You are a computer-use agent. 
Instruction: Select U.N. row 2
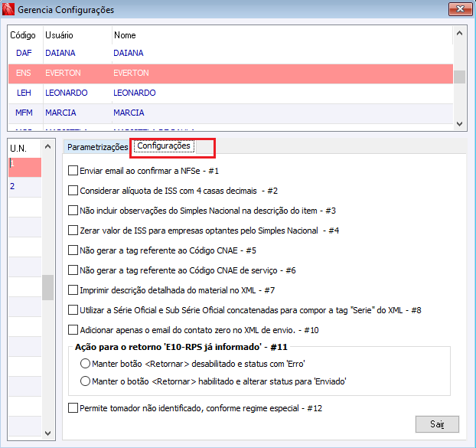(x=25, y=187)
